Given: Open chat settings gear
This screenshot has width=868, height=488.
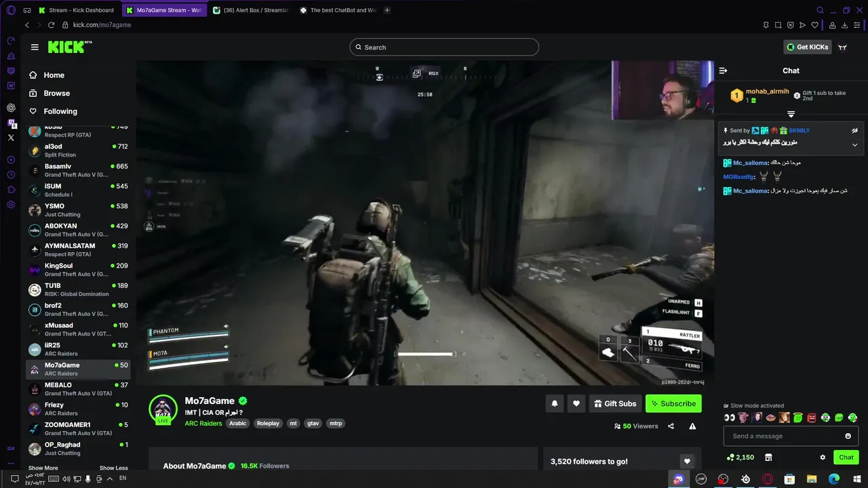Looking at the screenshot, I should tap(823, 457).
